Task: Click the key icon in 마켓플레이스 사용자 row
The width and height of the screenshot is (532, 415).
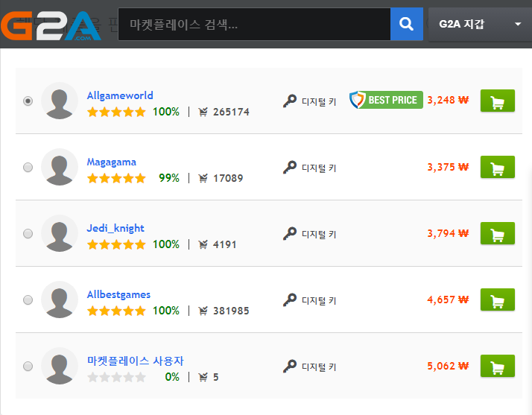Action: 290,366
